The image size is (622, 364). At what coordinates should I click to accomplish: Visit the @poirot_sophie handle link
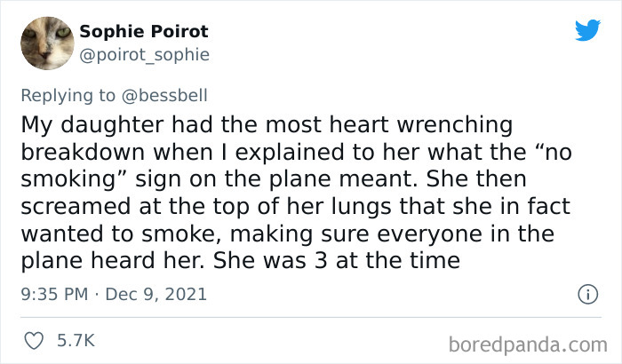pyautogui.click(x=144, y=54)
